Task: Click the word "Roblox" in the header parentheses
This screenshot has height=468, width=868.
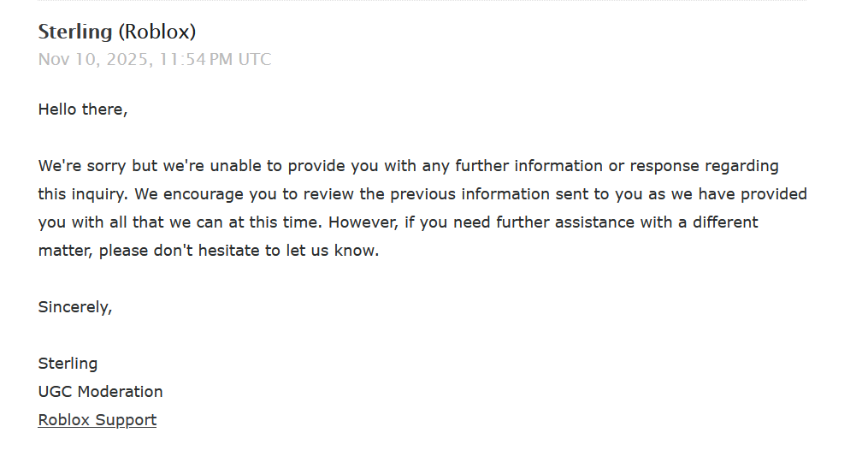Action: pyautogui.click(x=156, y=33)
